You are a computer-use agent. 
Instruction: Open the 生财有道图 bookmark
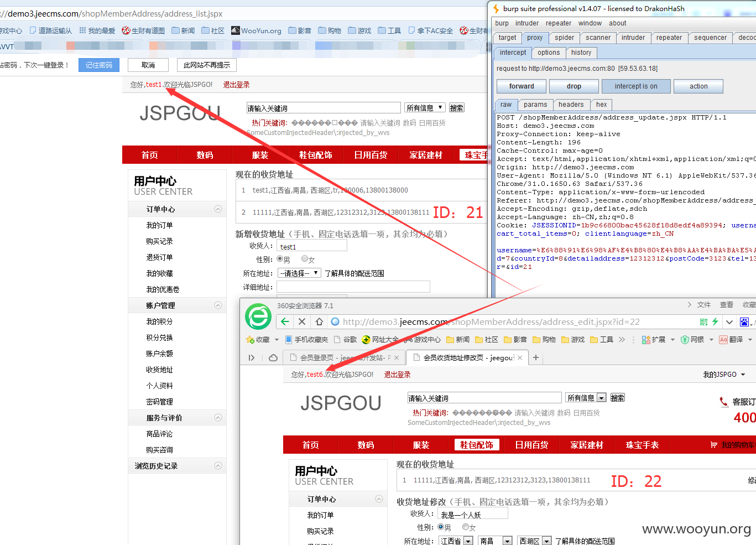143,31
